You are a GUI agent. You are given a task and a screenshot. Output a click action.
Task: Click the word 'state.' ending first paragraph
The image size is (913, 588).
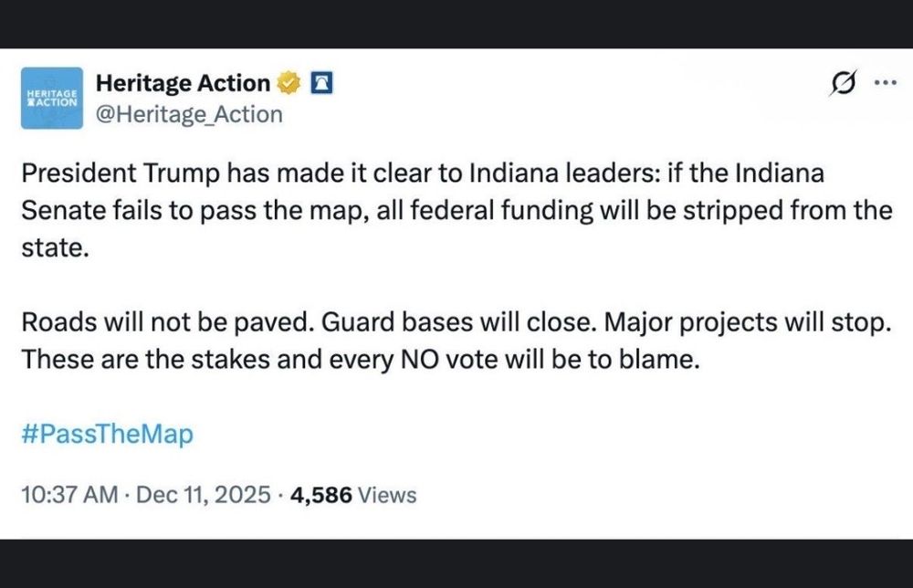(x=56, y=248)
